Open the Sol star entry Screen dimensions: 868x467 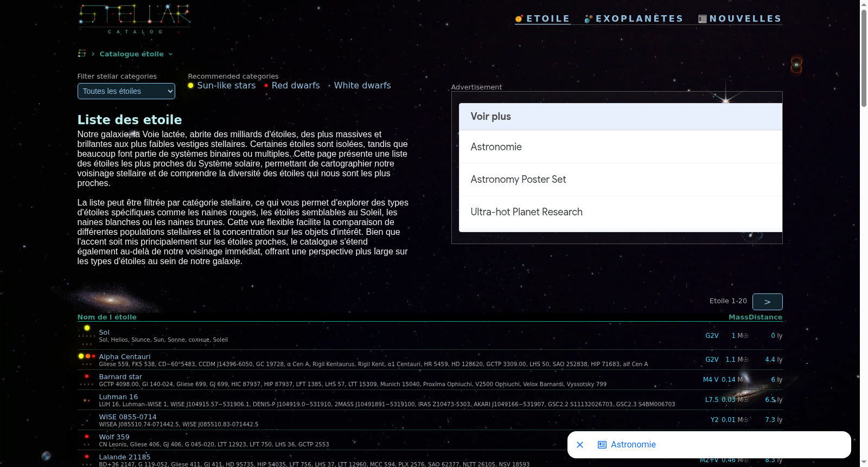(x=104, y=332)
